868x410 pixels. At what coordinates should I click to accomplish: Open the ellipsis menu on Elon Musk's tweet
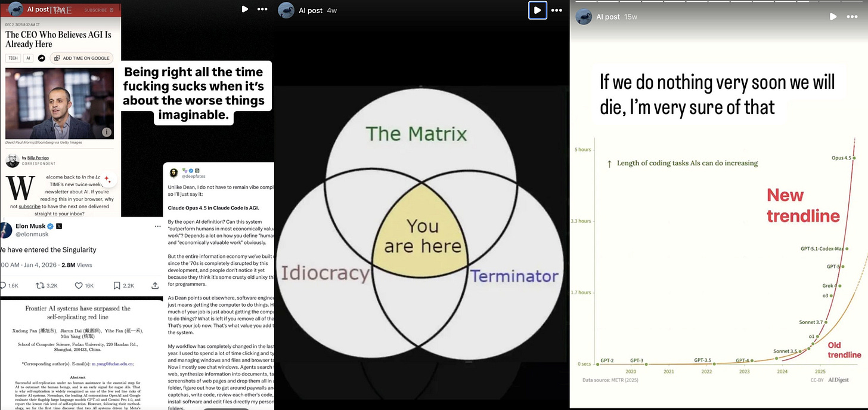[x=157, y=226]
